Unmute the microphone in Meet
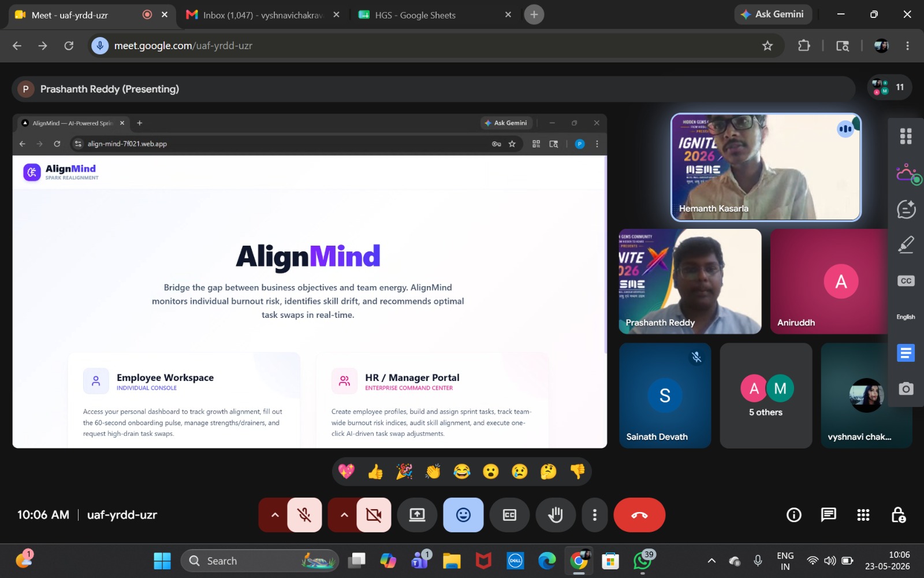The width and height of the screenshot is (924, 578). (304, 515)
